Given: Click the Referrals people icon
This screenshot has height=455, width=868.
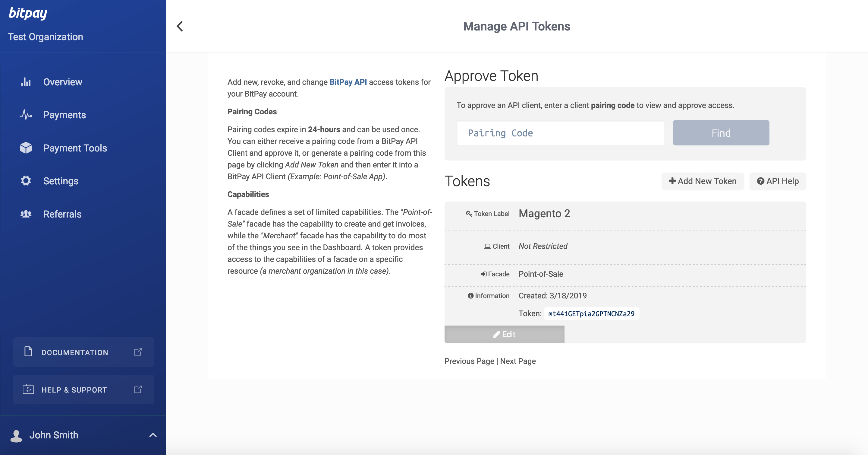Looking at the screenshot, I should click(x=26, y=214).
